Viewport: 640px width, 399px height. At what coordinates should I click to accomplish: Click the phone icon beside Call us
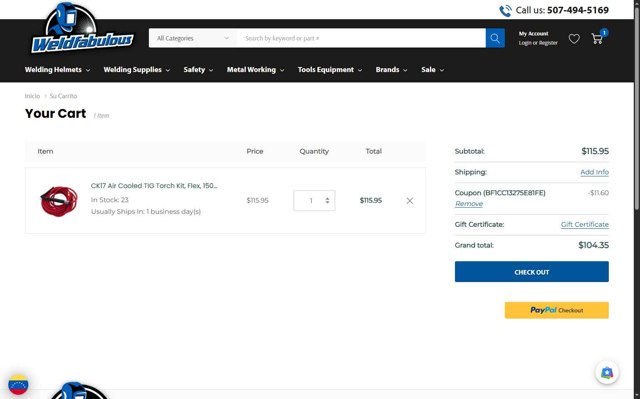(505, 11)
